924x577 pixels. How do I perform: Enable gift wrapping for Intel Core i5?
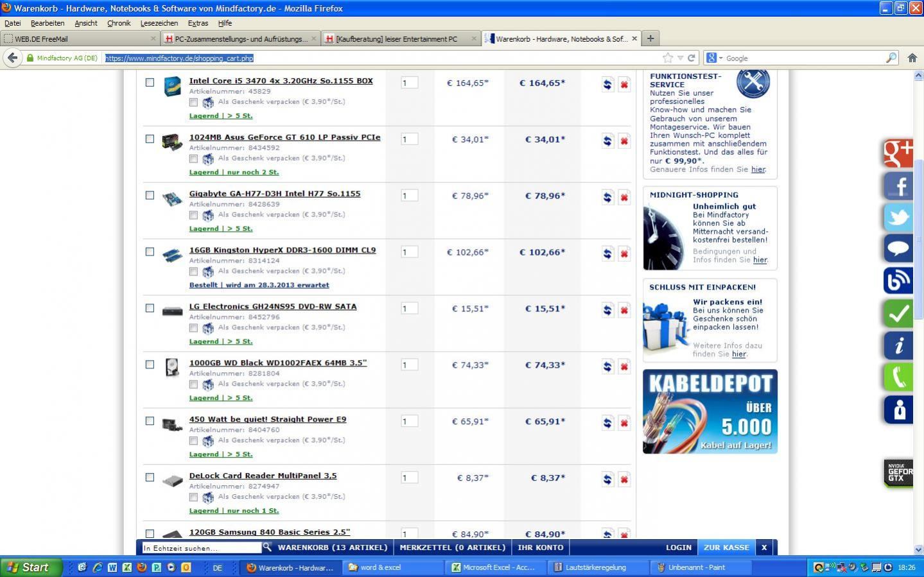(193, 102)
